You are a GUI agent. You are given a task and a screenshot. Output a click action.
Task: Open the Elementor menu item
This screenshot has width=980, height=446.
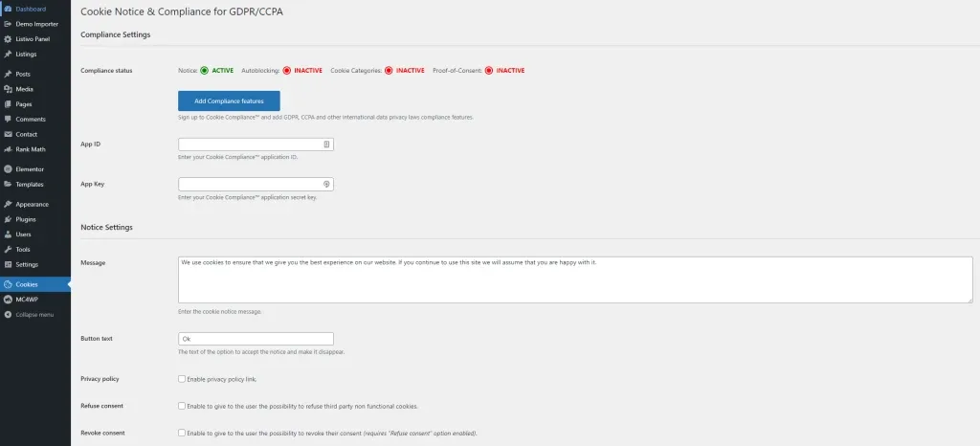pyautogui.click(x=35, y=168)
